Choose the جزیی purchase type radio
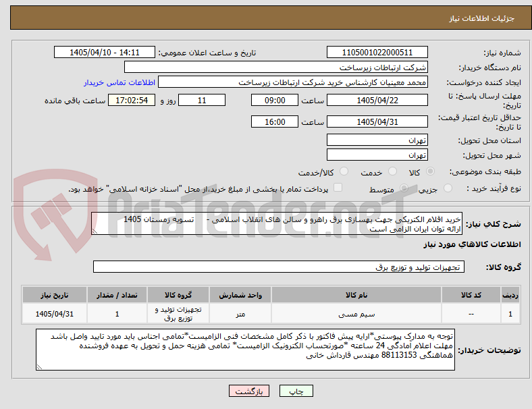The height and width of the screenshot is (409, 532). 448,188
